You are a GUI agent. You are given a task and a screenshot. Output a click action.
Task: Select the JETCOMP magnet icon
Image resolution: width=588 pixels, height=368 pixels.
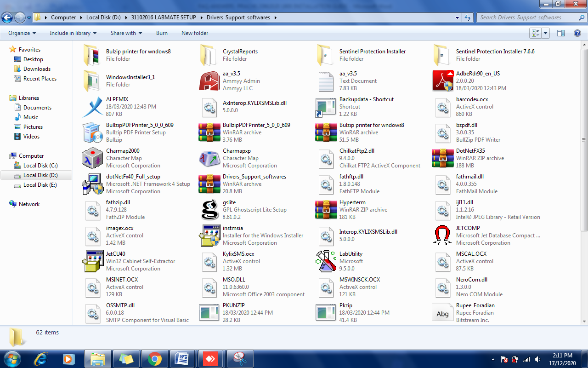[x=443, y=236]
